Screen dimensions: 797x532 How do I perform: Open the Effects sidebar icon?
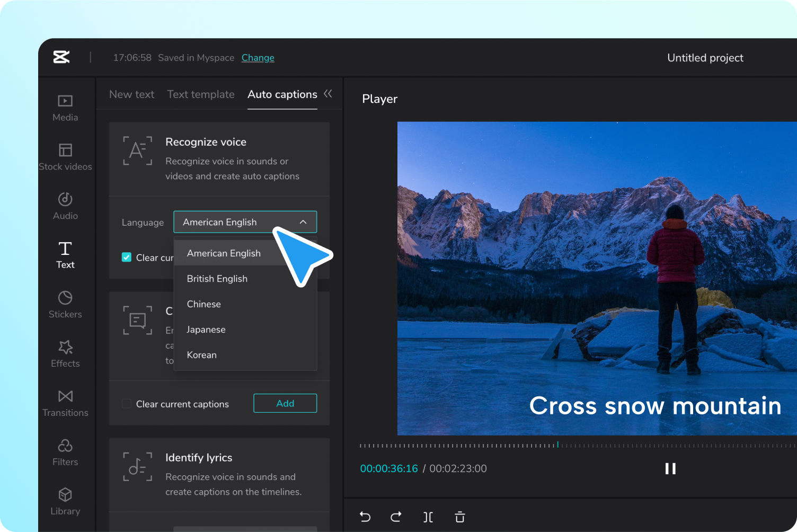coord(65,347)
